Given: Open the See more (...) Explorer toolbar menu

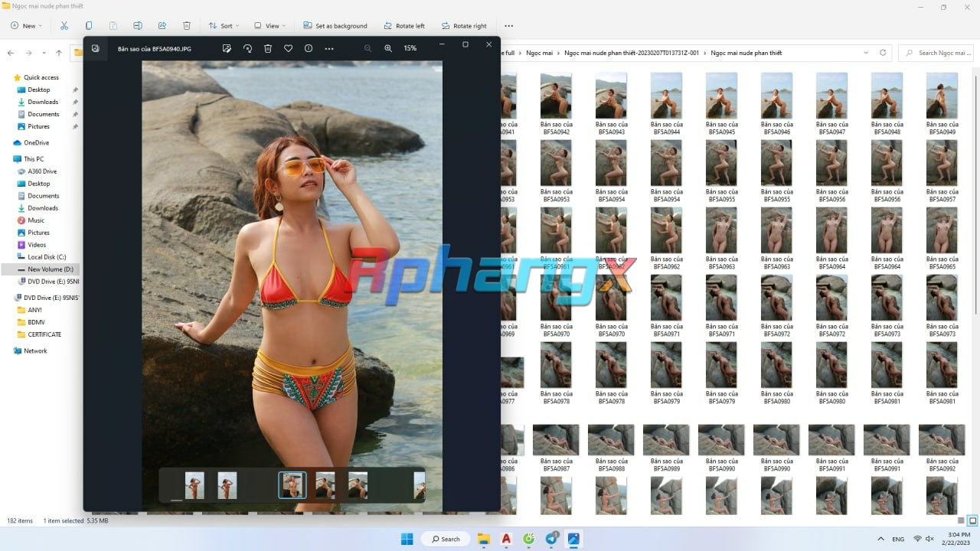Looking at the screenshot, I should 508,25.
